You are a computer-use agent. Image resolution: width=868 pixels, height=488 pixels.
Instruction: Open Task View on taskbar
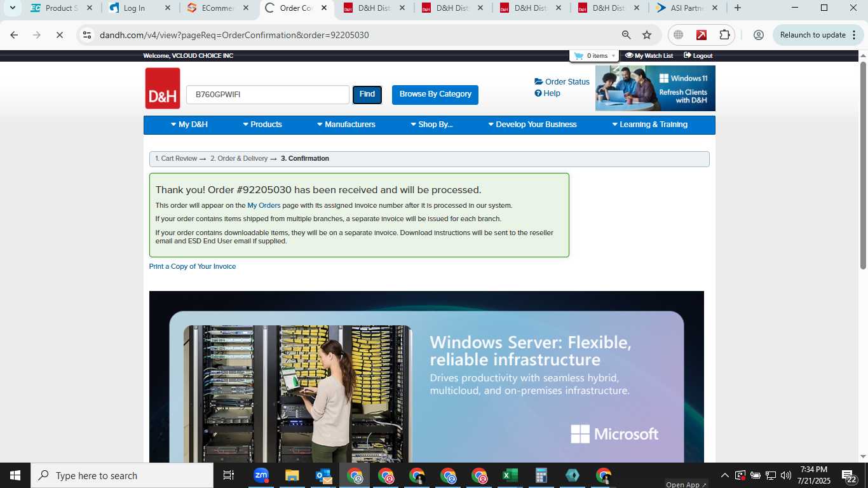(x=229, y=475)
